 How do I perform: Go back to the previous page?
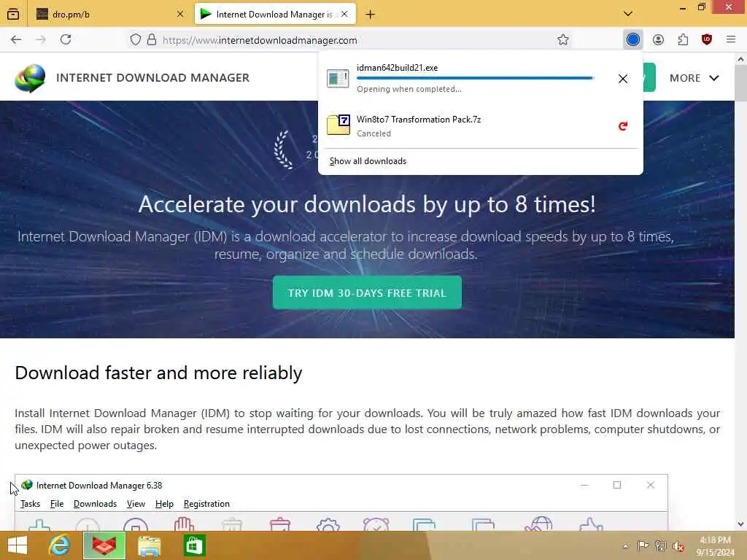[16, 39]
